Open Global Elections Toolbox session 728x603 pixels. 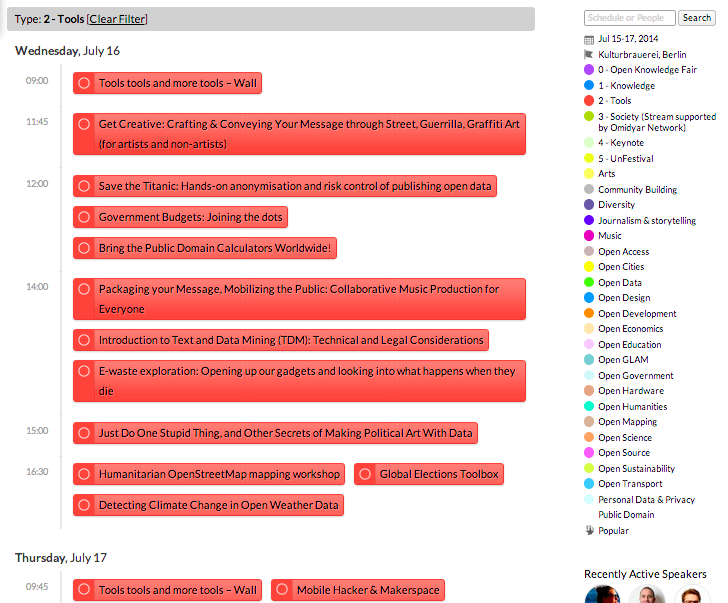(439, 474)
